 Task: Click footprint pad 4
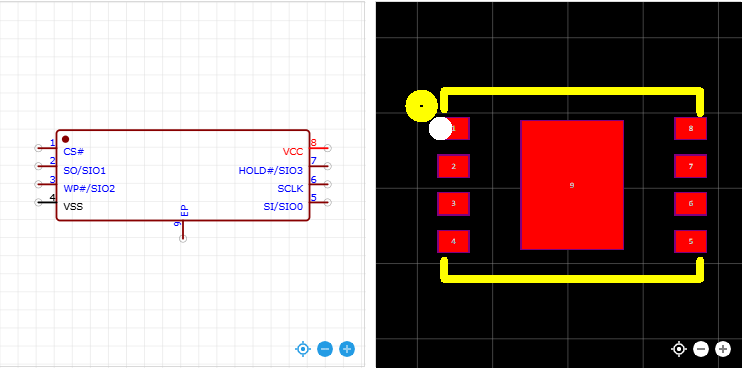pyautogui.click(x=453, y=241)
